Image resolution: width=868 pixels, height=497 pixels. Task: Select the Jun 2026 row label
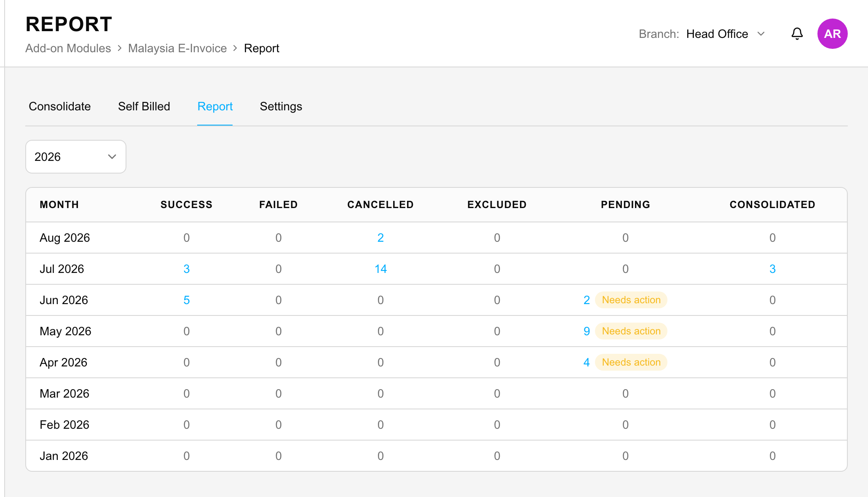point(64,300)
